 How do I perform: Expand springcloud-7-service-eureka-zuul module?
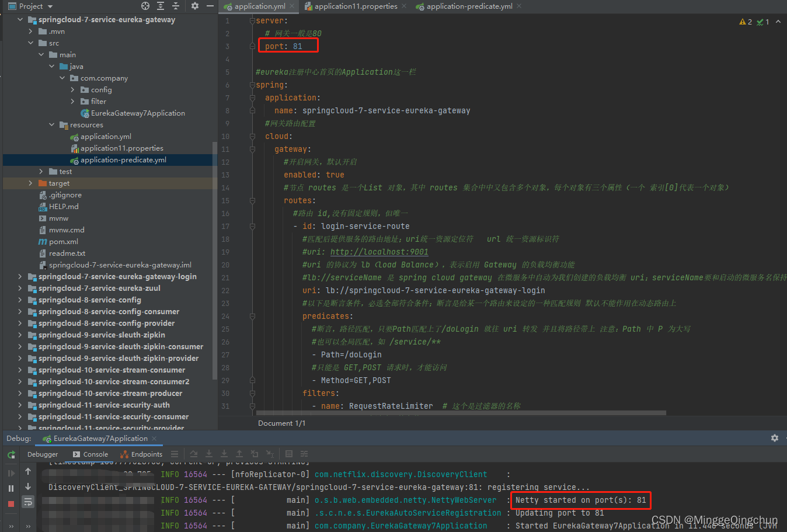click(x=20, y=288)
